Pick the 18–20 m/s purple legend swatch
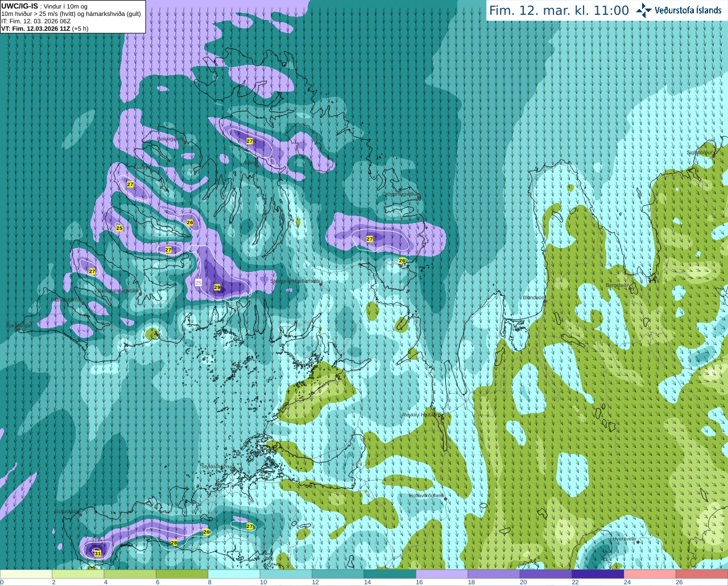 494,574
